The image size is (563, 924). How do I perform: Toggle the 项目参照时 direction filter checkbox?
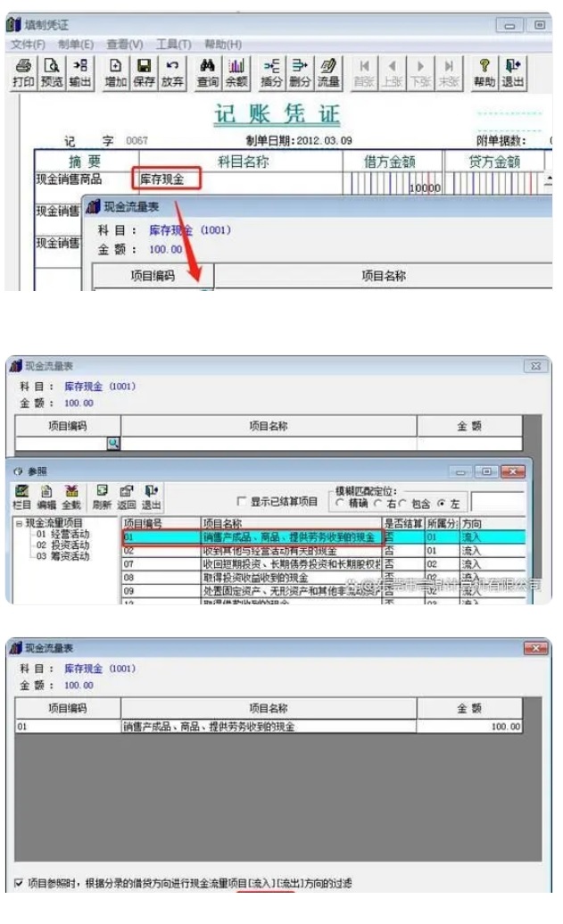tap(18, 883)
